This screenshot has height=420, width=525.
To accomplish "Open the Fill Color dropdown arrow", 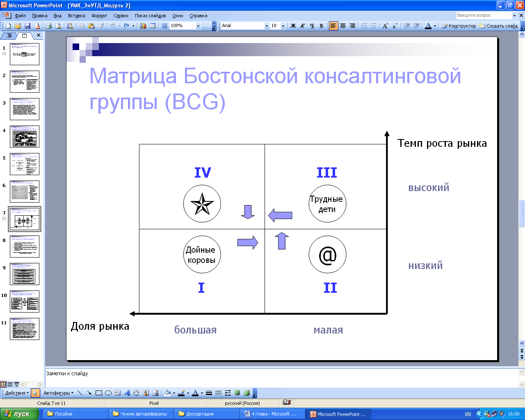I will (174, 393).
